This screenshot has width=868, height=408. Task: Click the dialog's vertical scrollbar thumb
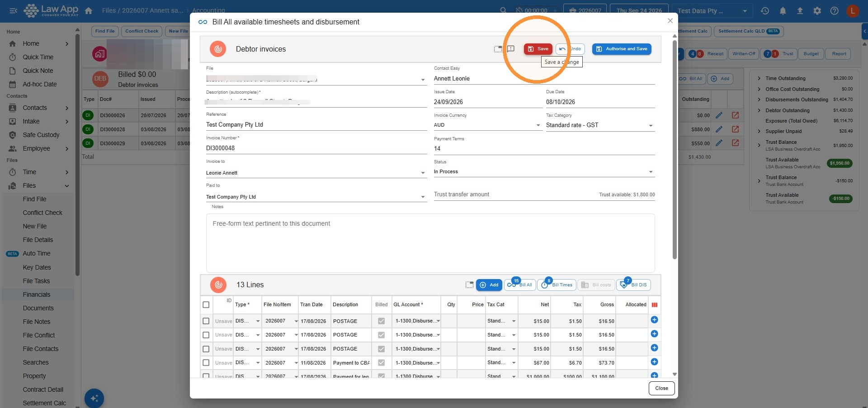(675, 149)
